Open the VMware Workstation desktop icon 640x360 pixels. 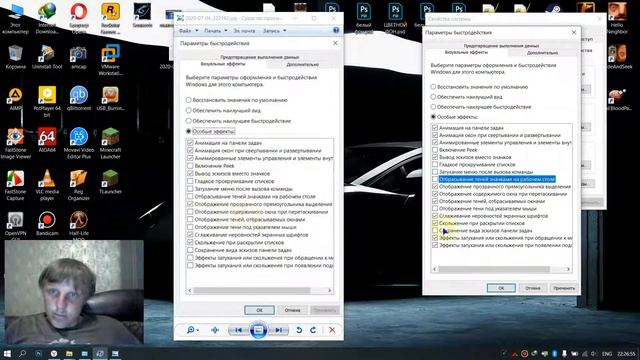(110, 60)
